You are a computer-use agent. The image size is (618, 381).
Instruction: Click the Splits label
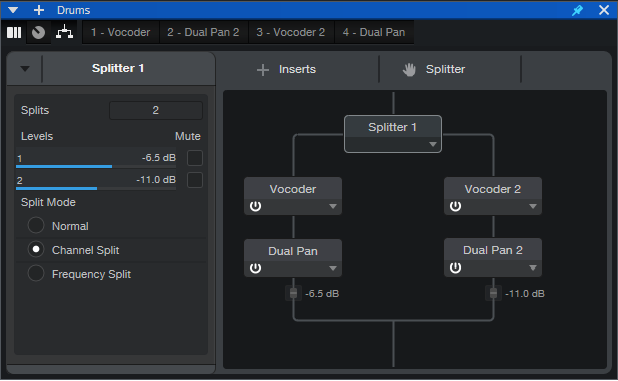click(x=35, y=110)
